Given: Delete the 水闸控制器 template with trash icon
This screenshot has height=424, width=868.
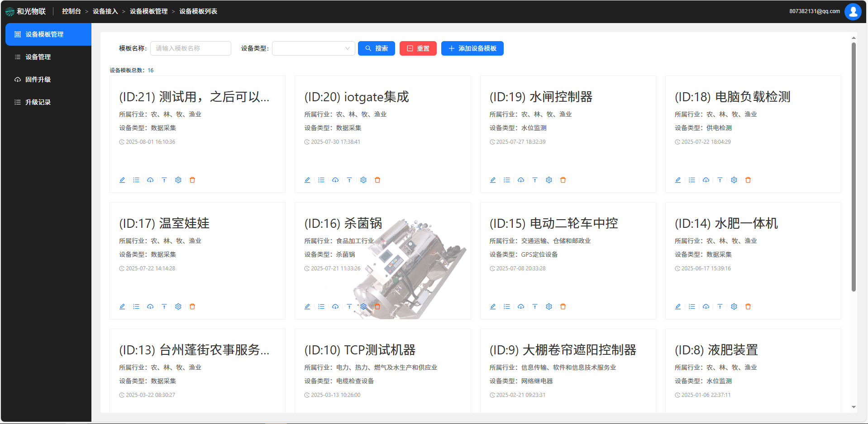Looking at the screenshot, I should [563, 180].
